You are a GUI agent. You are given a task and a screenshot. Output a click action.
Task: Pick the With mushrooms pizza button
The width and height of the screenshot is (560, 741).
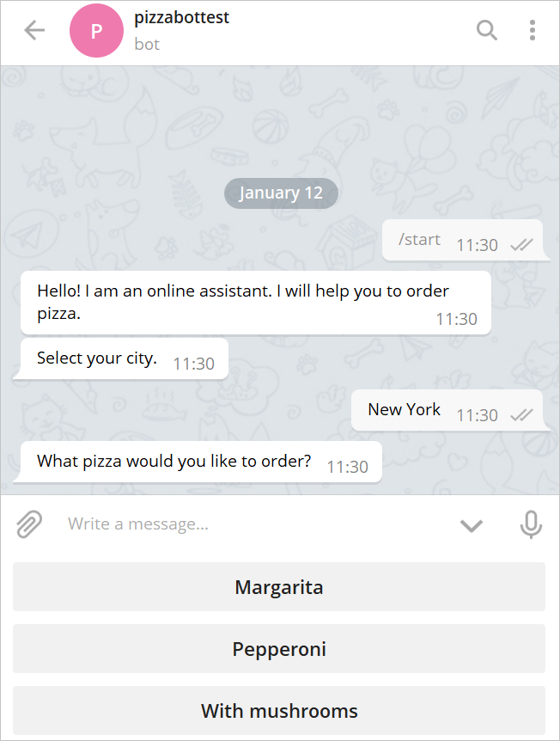pos(279,711)
